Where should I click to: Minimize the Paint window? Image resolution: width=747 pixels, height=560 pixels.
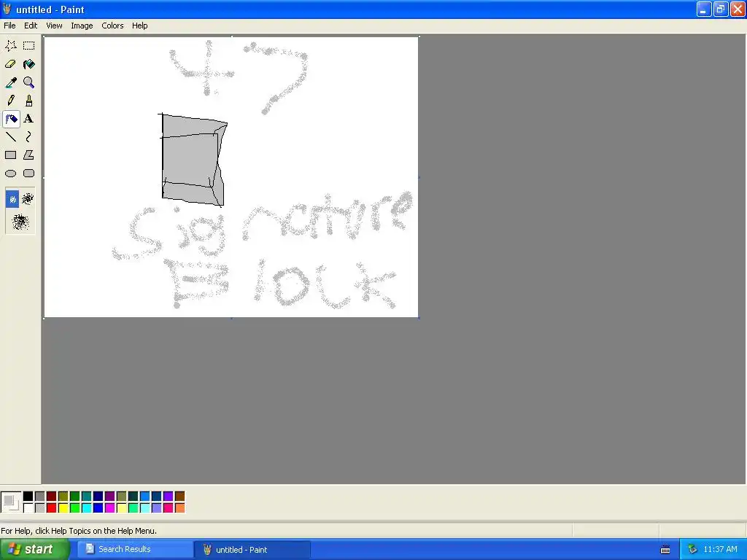[704, 9]
